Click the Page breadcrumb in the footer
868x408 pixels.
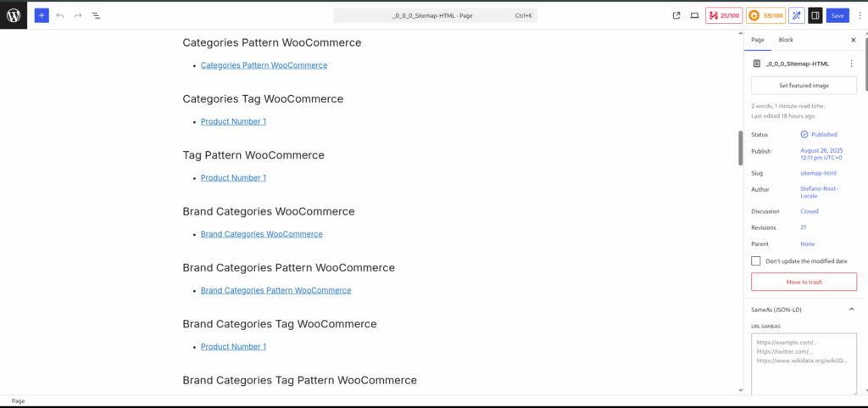pyautogui.click(x=19, y=401)
